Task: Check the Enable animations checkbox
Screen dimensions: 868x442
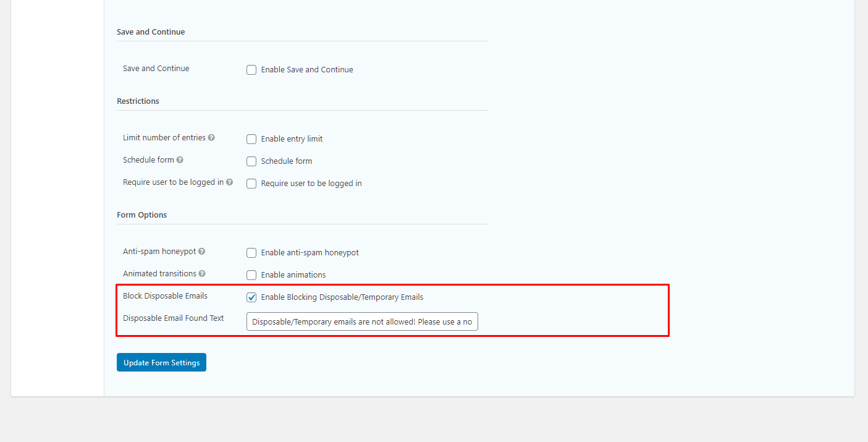Action: pos(251,275)
